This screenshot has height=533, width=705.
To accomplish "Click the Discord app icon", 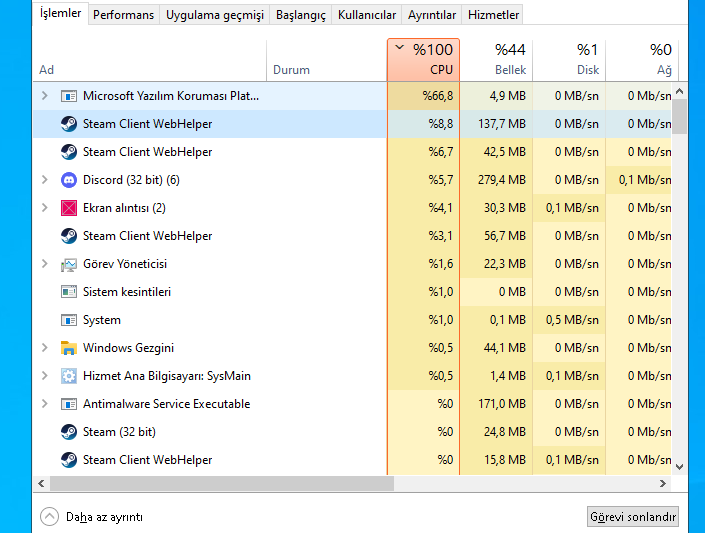I will (69, 180).
